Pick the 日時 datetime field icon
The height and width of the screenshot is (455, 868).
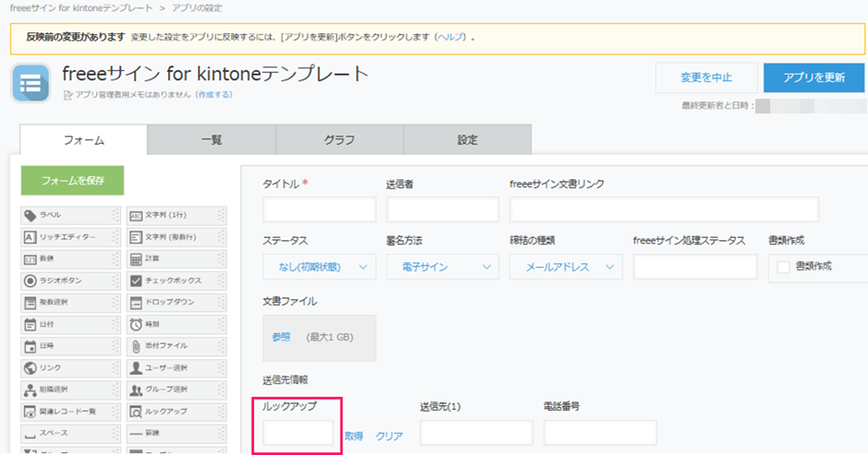pyautogui.click(x=30, y=346)
